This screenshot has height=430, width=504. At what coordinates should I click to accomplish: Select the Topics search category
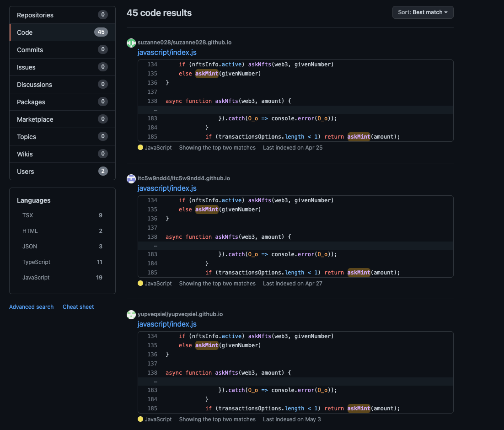(x=62, y=136)
